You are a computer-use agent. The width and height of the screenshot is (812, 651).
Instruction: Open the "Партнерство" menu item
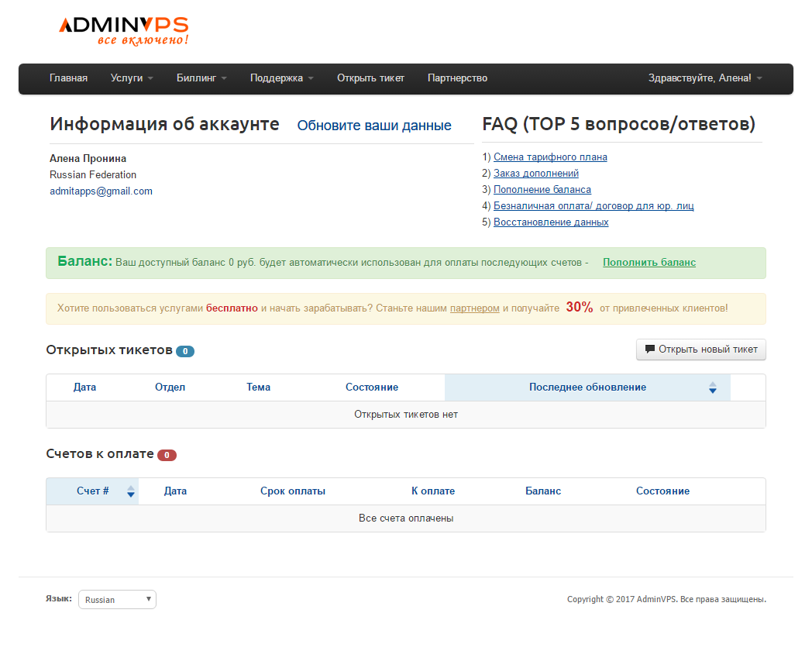(x=457, y=78)
